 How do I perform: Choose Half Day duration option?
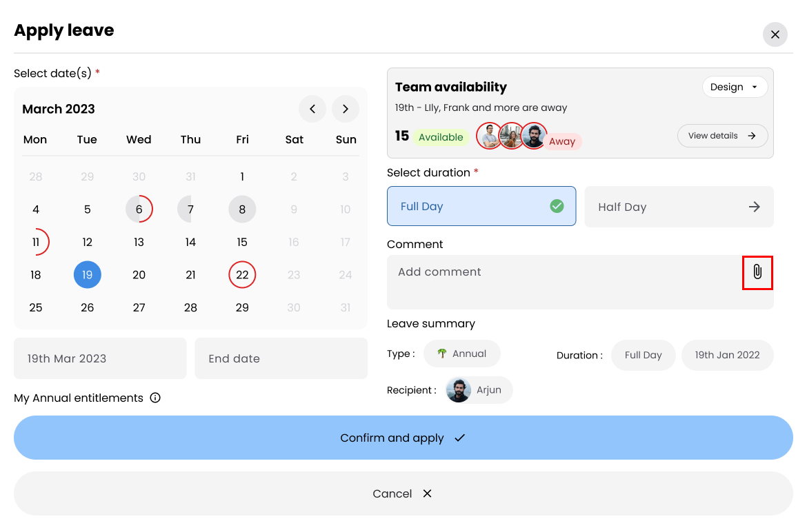click(679, 207)
